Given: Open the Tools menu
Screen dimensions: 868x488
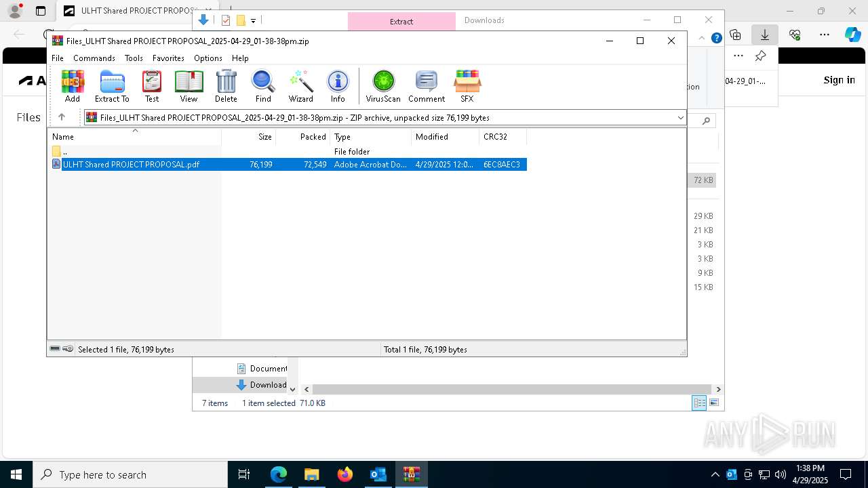Looking at the screenshot, I should click(x=134, y=58).
